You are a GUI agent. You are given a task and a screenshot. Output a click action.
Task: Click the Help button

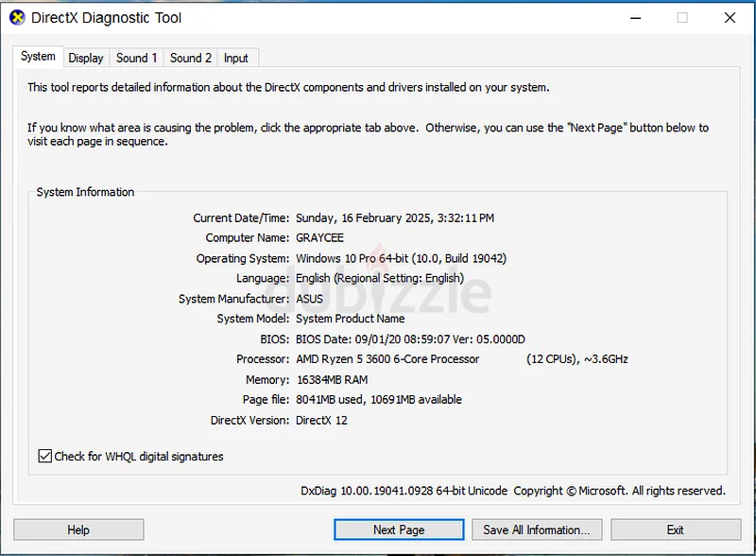(x=78, y=530)
